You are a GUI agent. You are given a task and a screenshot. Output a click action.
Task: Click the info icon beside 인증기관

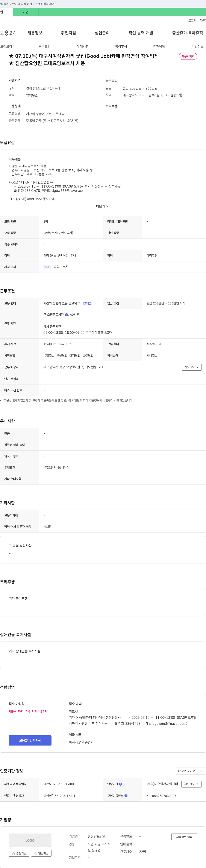(x=121, y=784)
